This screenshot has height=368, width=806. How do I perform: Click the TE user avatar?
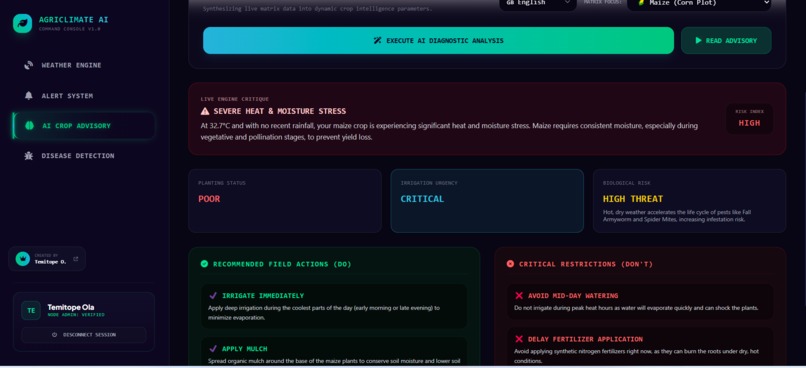click(31, 310)
